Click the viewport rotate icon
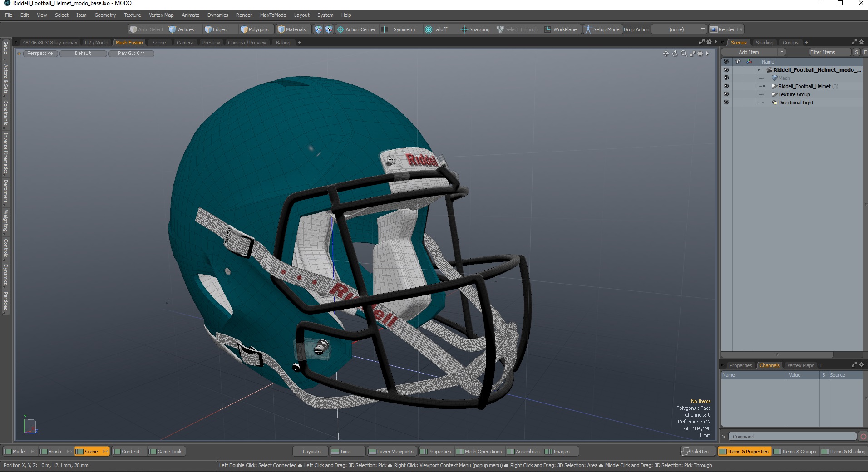 pyautogui.click(x=675, y=54)
